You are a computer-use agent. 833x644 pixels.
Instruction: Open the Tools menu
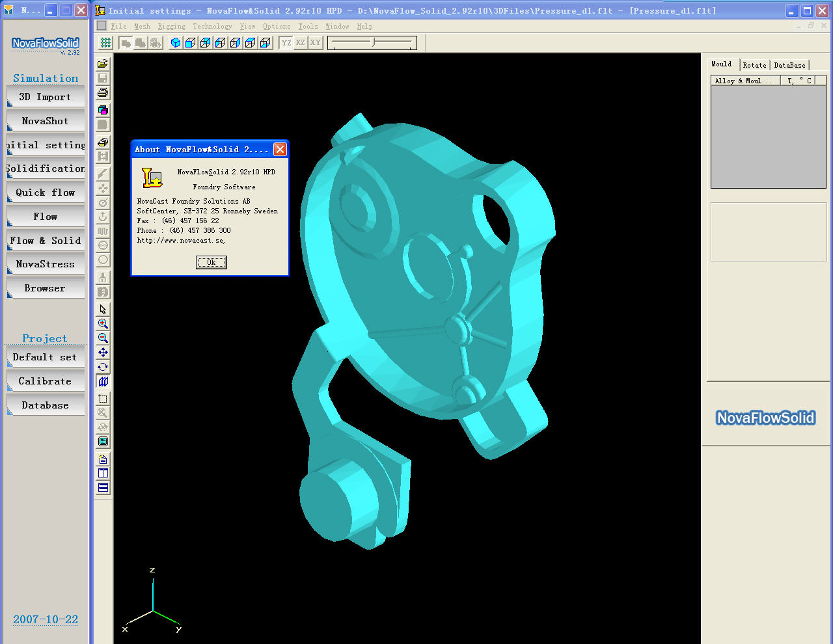tap(308, 26)
